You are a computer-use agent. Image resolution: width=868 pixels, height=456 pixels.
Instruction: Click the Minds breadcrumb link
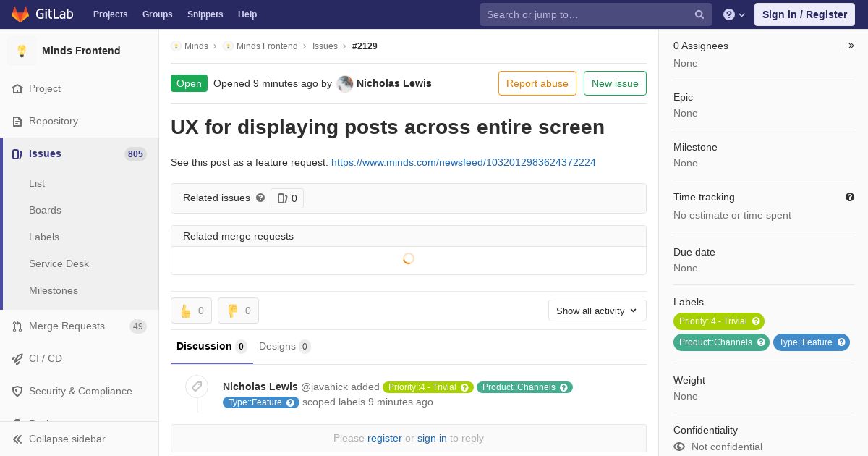pos(196,46)
